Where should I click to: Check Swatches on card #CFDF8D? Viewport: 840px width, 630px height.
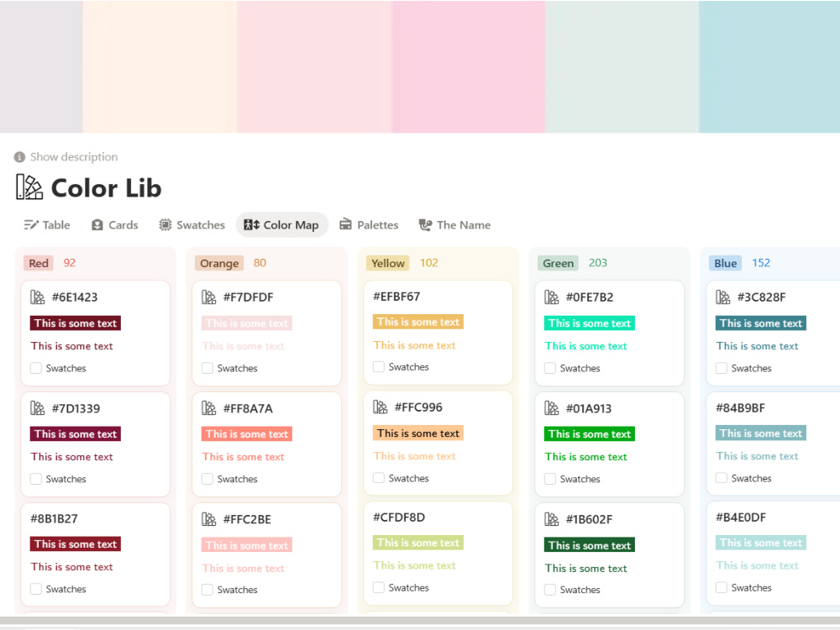tap(379, 588)
